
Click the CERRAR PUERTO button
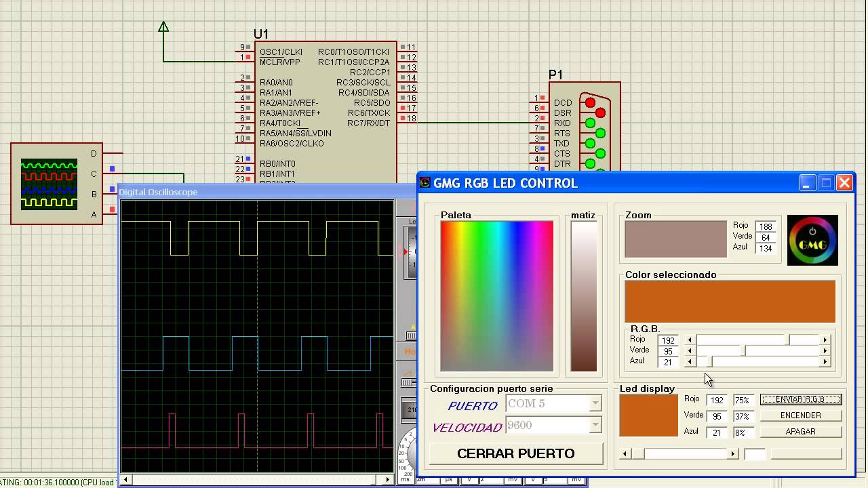pyautogui.click(x=516, y=453)
